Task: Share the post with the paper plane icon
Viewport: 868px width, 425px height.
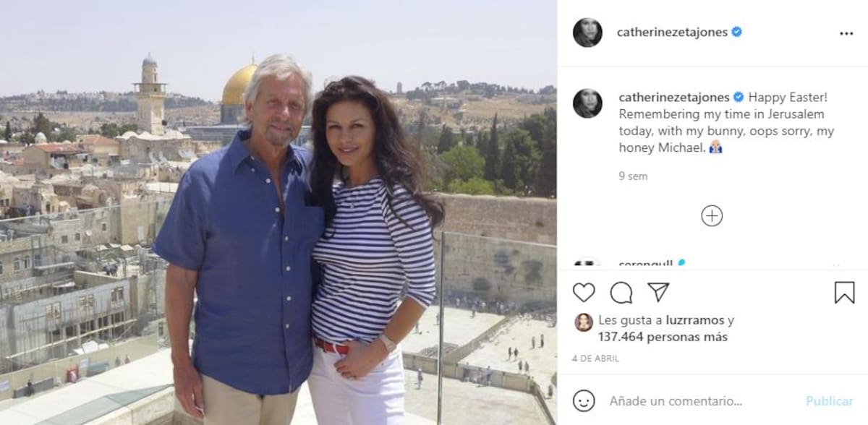Action: point(658,292)
